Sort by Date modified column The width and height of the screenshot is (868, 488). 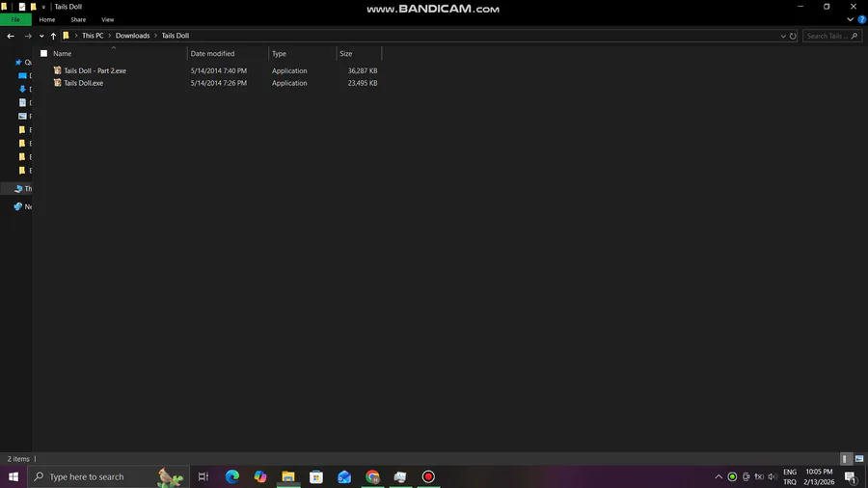(212, 54)
